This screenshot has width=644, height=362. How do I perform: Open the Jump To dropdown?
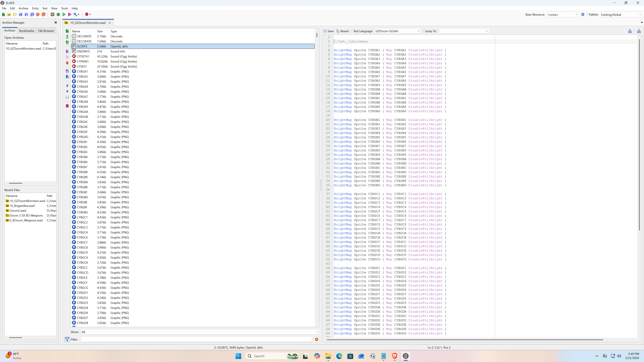click(x=464, y=31)
